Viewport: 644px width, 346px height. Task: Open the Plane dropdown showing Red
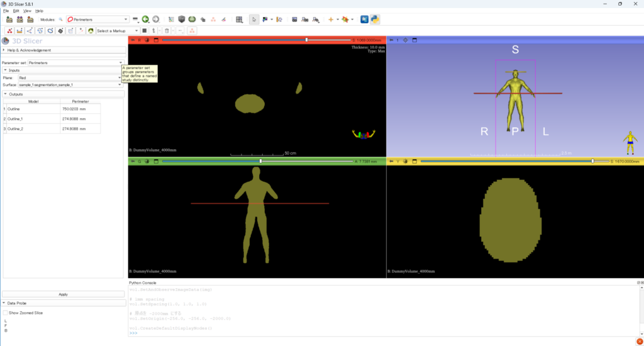pyautogui.click(x=70, y=78)
